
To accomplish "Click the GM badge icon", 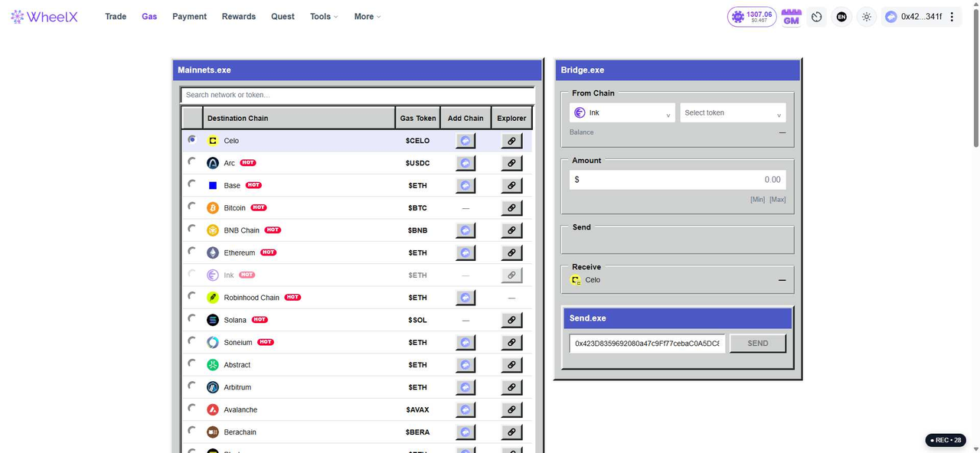I will (792, 17).
